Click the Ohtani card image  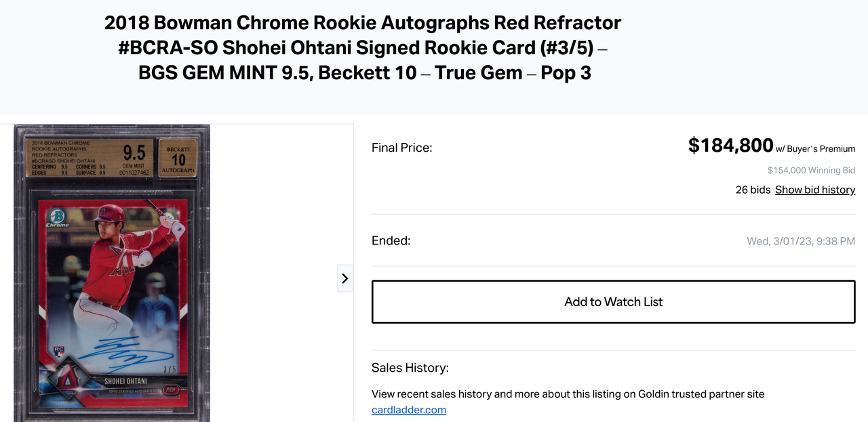click(112, 273)
